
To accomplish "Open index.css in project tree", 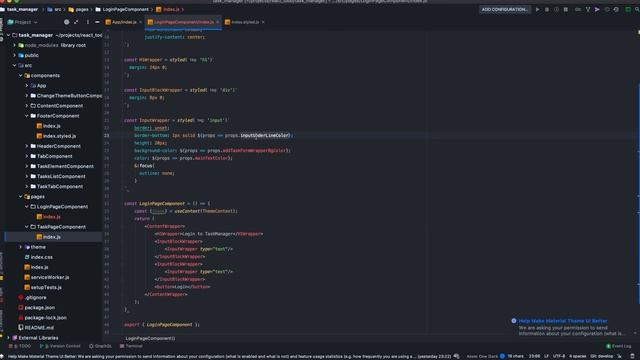I will click(x=41, y=257).
